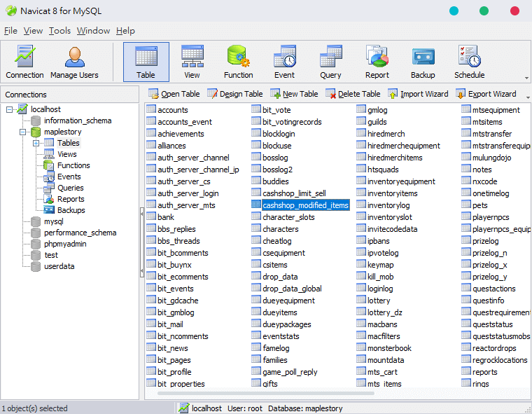Image resolution: width=532 pixels, height=414 pixels.
Task: Click the green maximize circle
Action: 484,11
